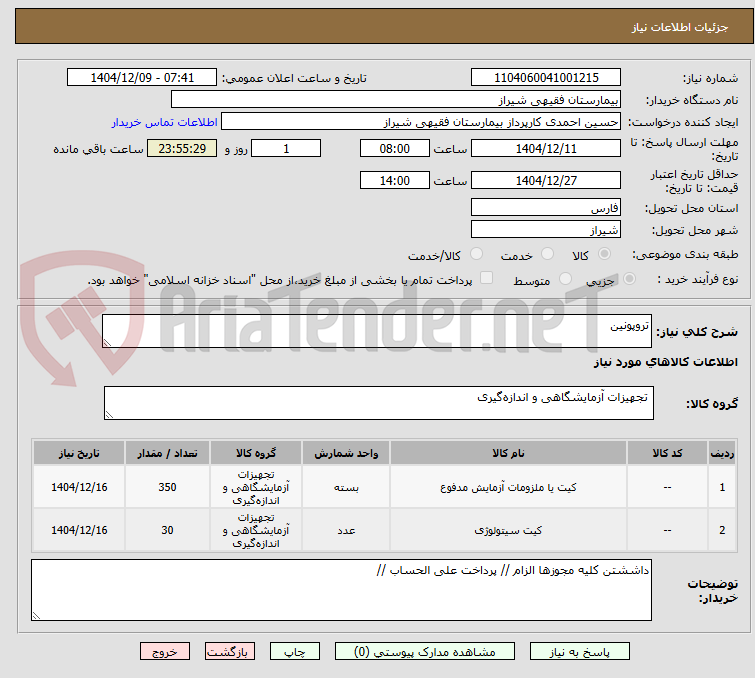The image size is (755, 678).
Task: Select the کالا radio button
Action: point(604,254)
